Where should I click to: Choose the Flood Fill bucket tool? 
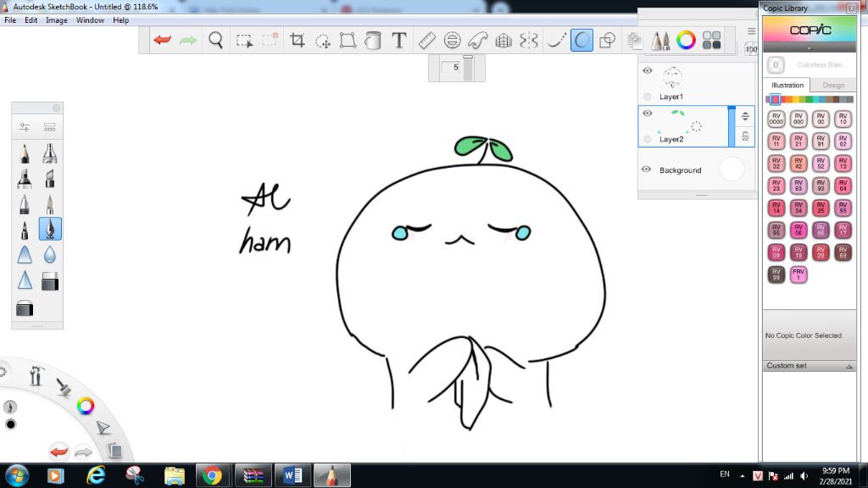373,40
